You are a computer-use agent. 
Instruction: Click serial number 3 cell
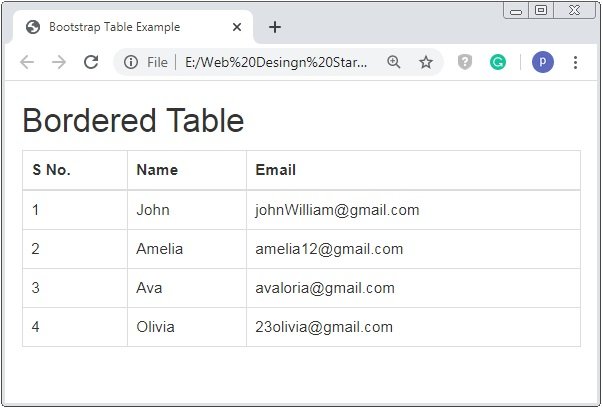coord(75,288)
